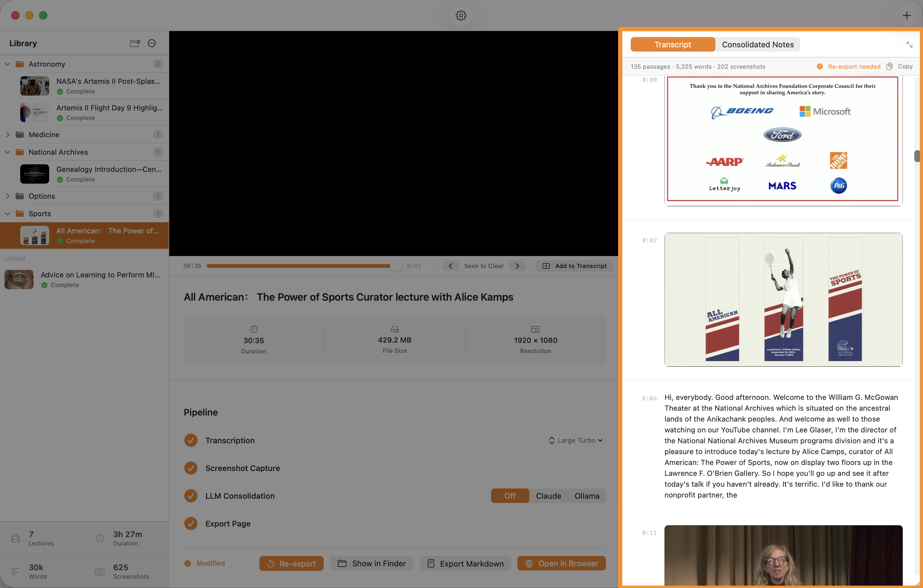Open the speaker screenshot at 0:11
This screenshot has width=923, height=588.
coord(783,555)
